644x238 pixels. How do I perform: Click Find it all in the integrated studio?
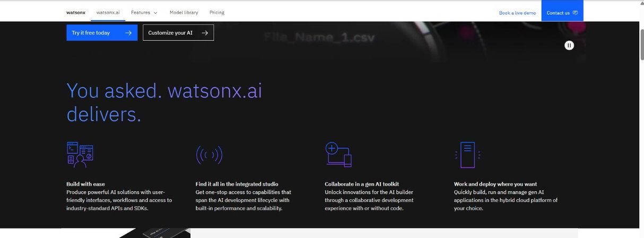click(x=237, y=184)
